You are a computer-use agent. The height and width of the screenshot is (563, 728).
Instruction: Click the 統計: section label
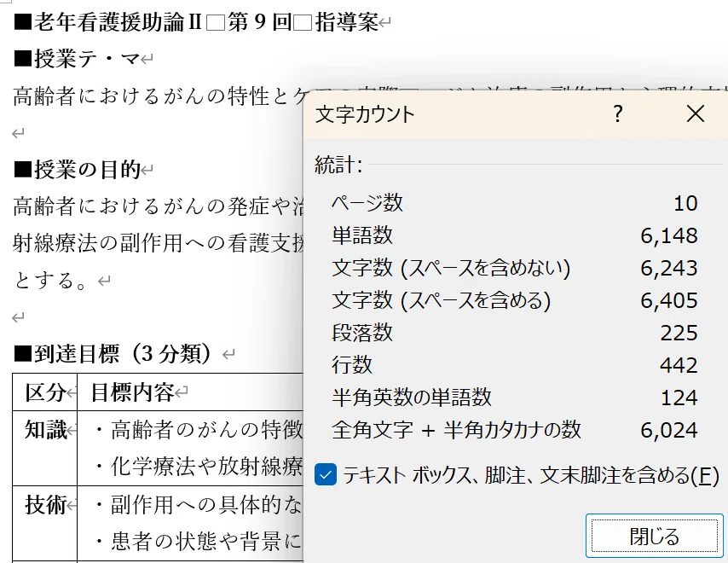pyautogui.click(x=338, y=165)
